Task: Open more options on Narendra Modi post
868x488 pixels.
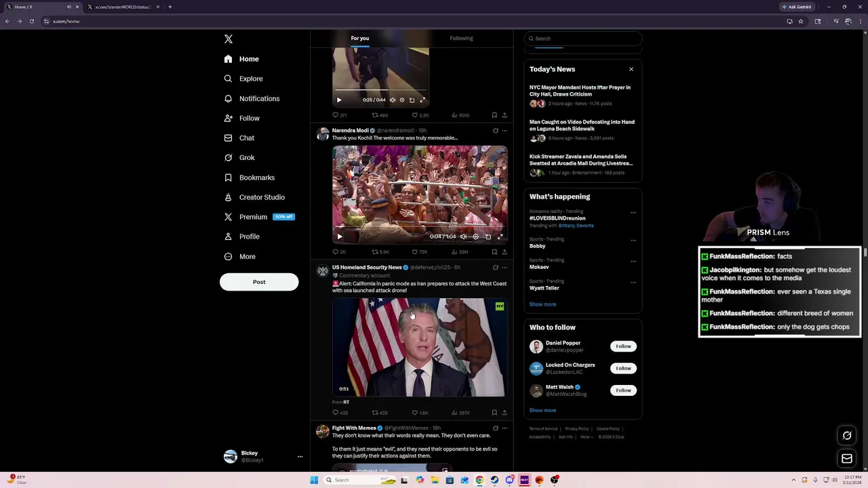Action: click(505, 131)
